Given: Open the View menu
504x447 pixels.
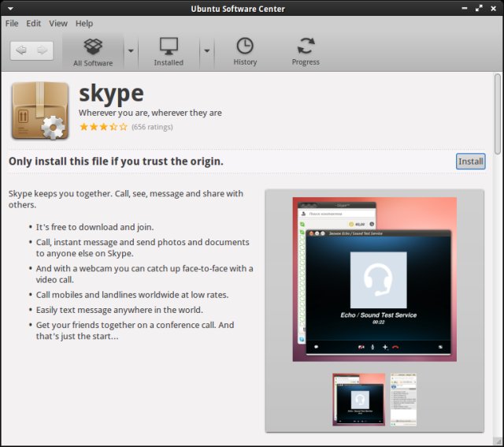Looking at the screenshot, I should (x=58, y=24).
